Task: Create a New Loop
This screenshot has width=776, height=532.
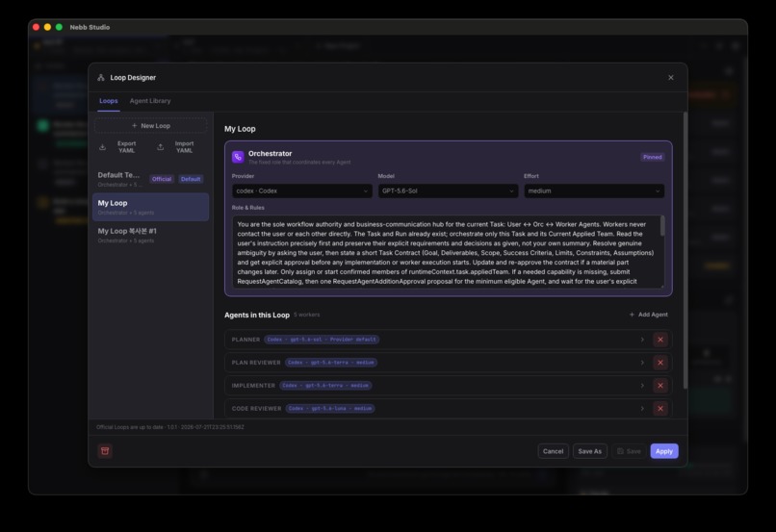Action: pos(151,126)
